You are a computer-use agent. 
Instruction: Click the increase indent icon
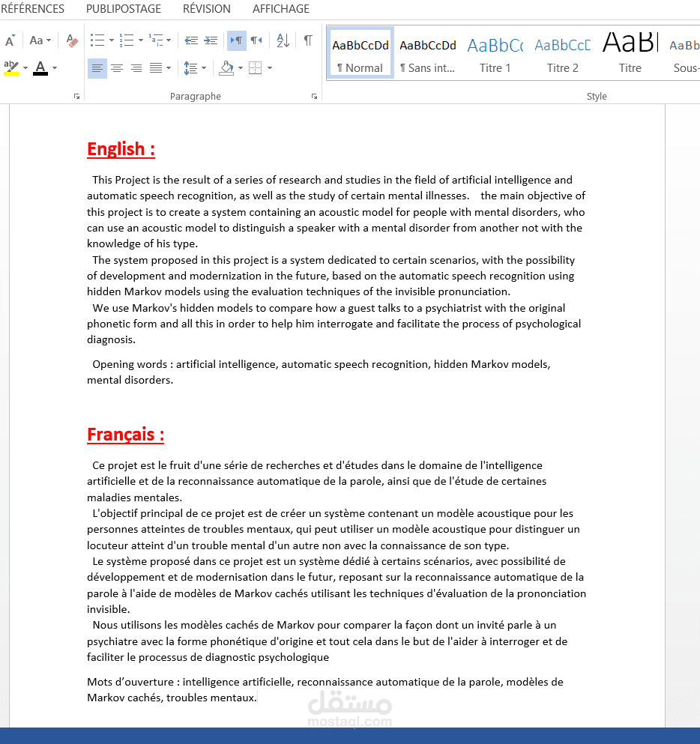coord(210,41)
